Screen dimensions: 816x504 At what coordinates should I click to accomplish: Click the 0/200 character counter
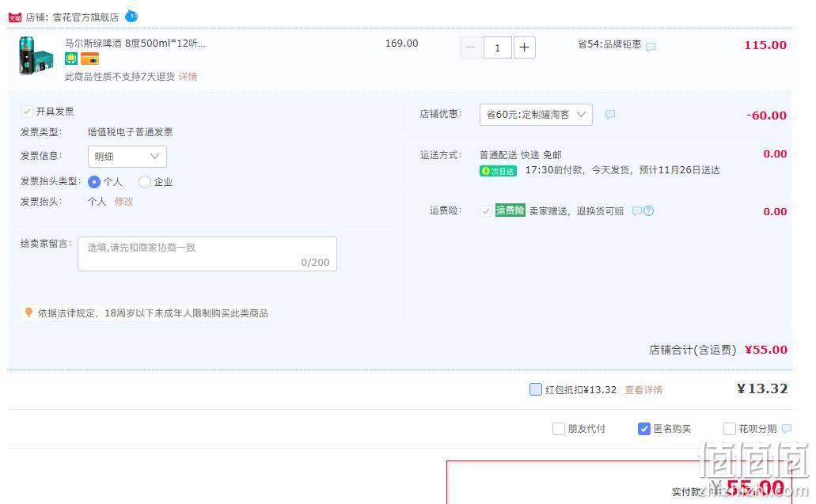coord(315,262)
